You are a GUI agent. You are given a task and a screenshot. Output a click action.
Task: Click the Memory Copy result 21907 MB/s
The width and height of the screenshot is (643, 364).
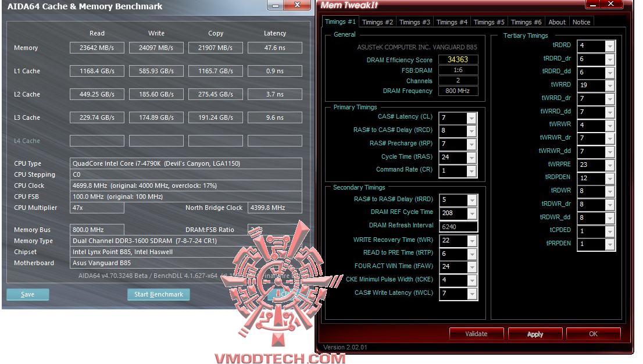pos(215,48)
